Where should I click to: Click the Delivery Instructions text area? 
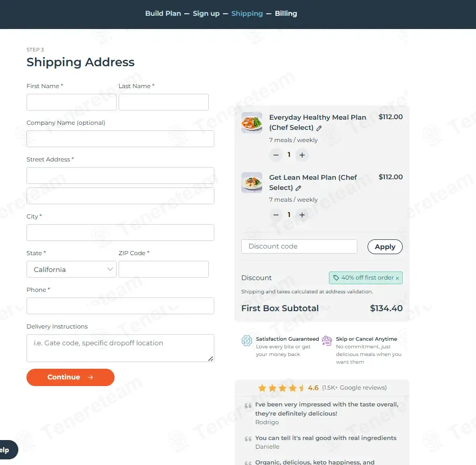point(120,348)
